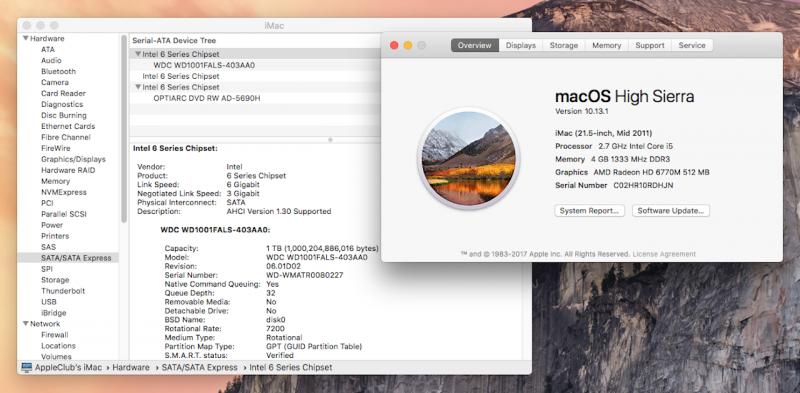This screenshot has width=800, height=393.
Task: Open the License Agreement link
Action: click(x=664, y=254)
